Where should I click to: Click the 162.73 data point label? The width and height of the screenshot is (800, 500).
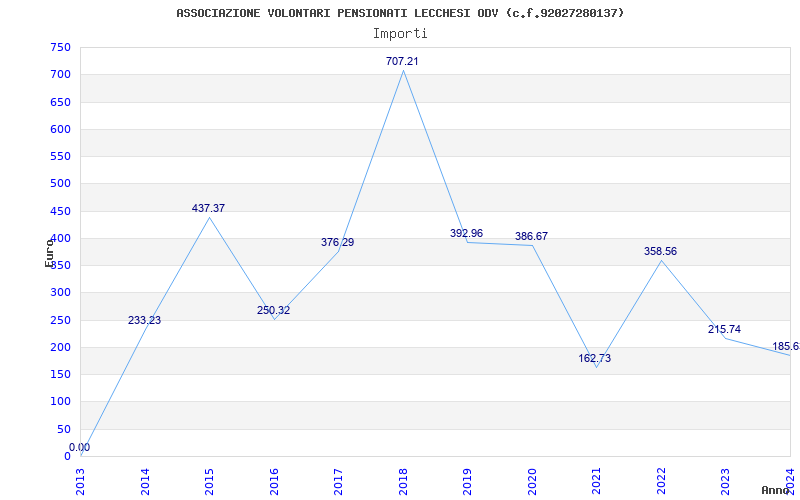[594, 358]
